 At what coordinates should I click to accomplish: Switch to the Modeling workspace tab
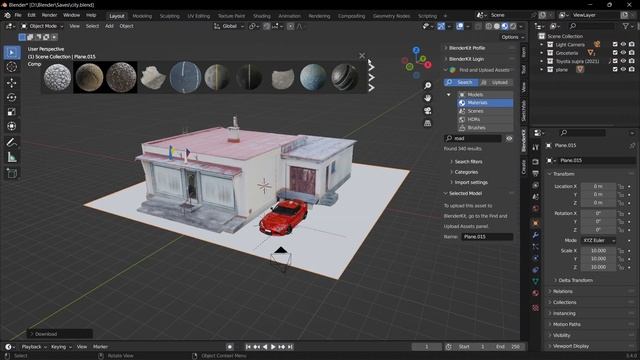tap(142, 16)
